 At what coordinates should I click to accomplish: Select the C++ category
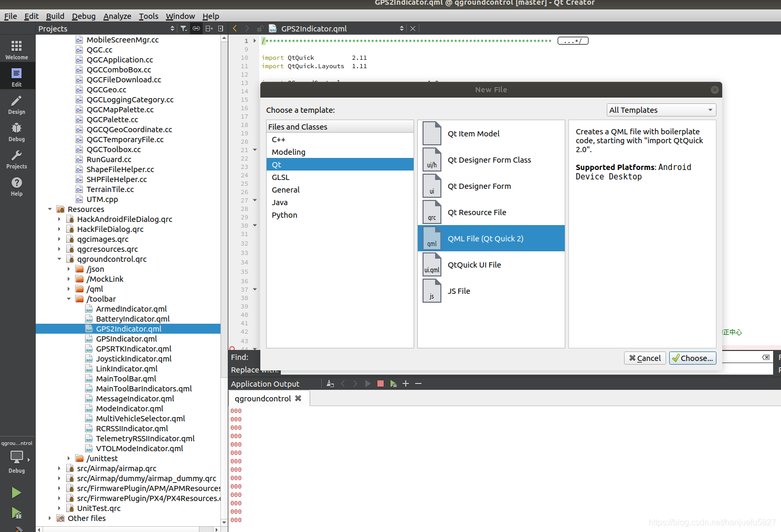(340, 140)
